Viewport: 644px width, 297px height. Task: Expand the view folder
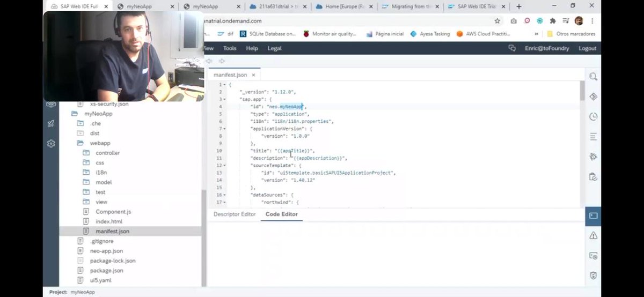click(x=86, y=202)
